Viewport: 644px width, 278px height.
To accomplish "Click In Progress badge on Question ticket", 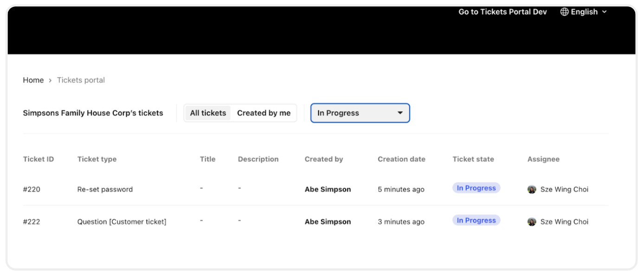I will click(476, 221).
